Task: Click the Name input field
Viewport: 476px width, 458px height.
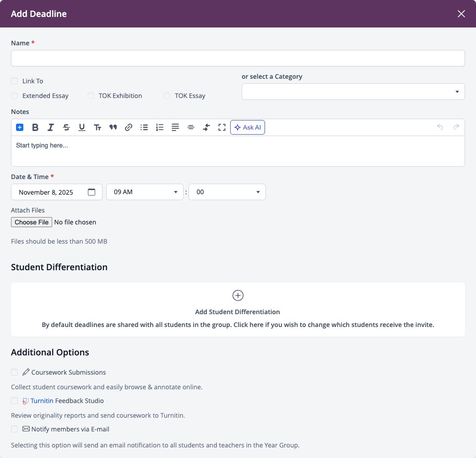Action: tap(238, 58)
